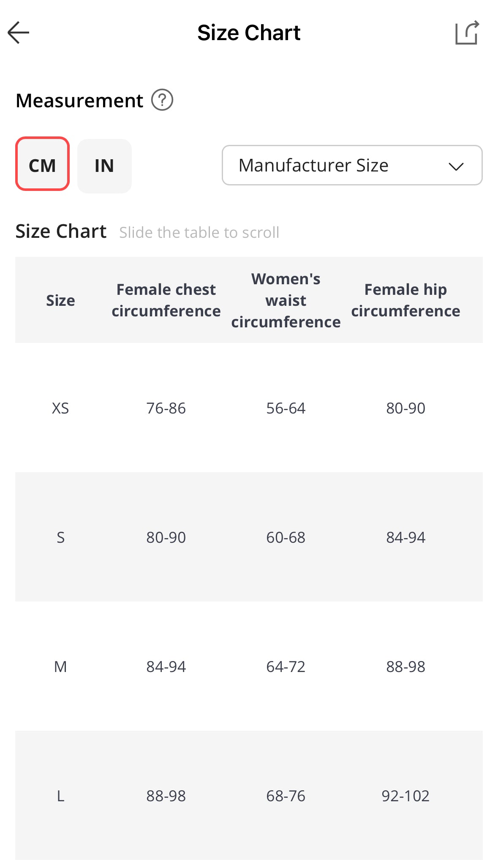Tap XS chest value 76-86
Viewport: 498px width, 868px height.
click(x=166, y=408)
